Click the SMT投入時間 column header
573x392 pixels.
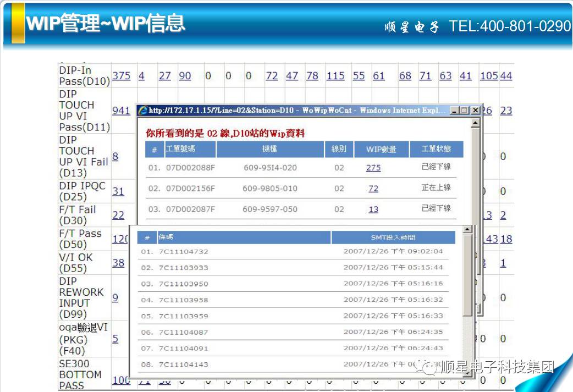point(393,238)
